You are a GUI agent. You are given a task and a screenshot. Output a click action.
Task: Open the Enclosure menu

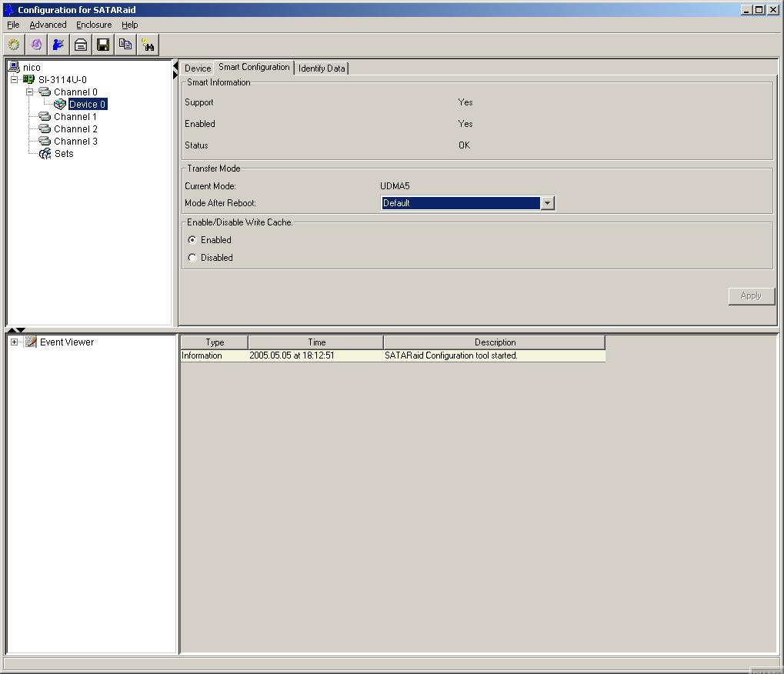[94, 25]
